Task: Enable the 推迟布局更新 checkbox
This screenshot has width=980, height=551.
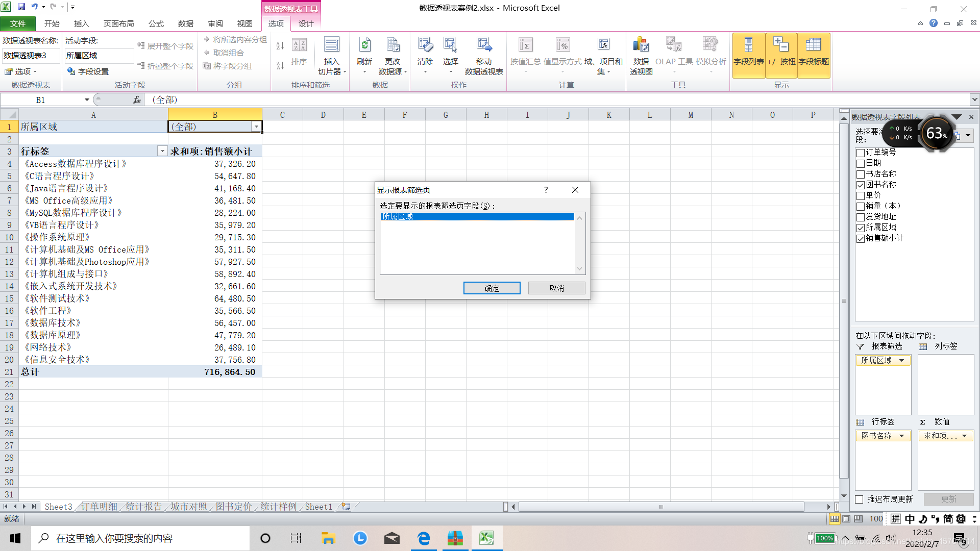Action: pos(860,499)
